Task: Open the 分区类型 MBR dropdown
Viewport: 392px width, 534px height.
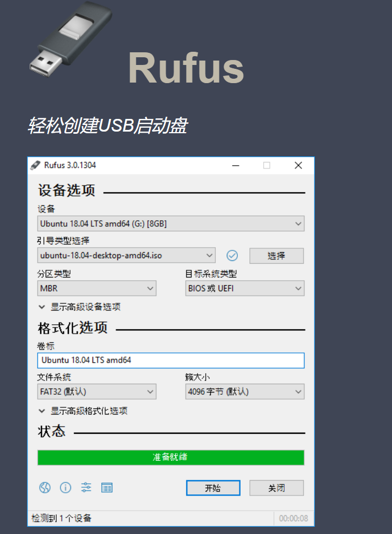Action: [x=97, y=288]
